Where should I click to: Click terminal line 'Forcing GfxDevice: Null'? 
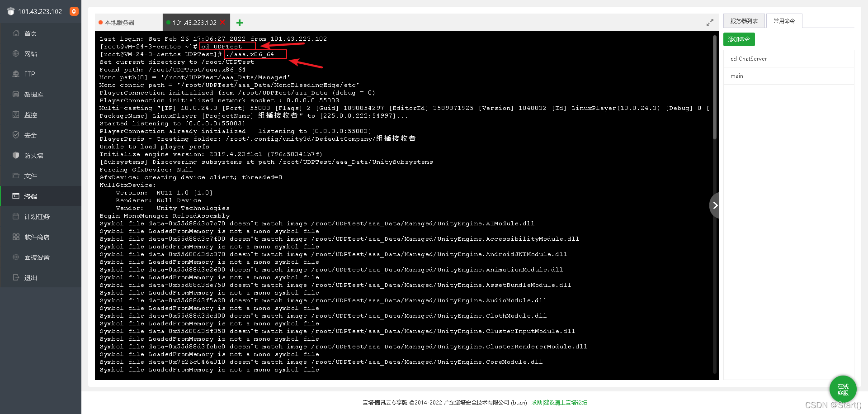(146, 170)
